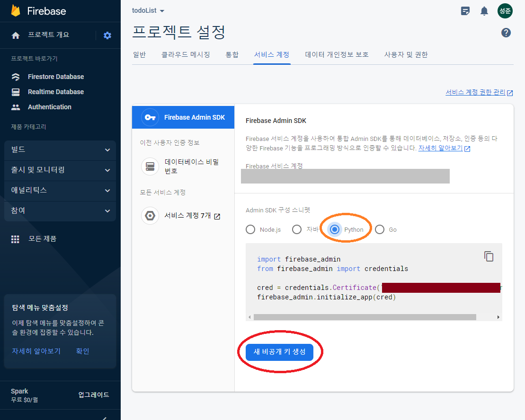The image size is (525, 420).
Task: Collapse the sidebar with bottom chevron
Action: [105, 418]
